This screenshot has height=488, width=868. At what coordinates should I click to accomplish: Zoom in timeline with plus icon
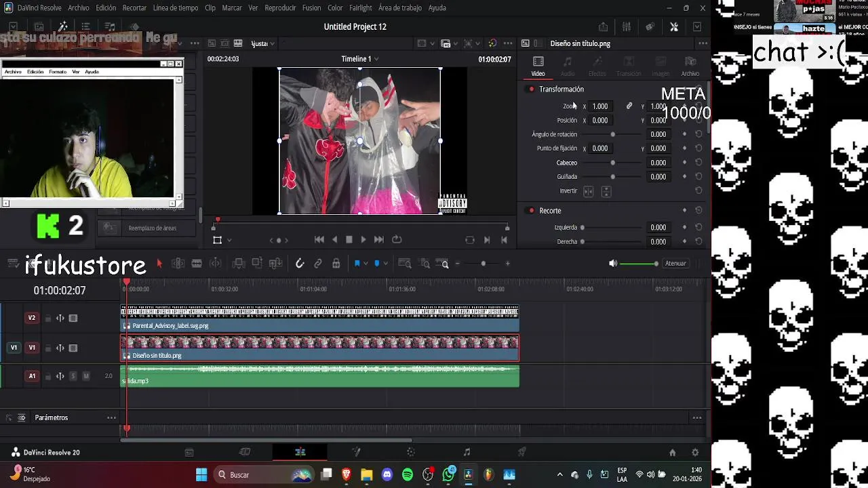(x=508, y=264)
